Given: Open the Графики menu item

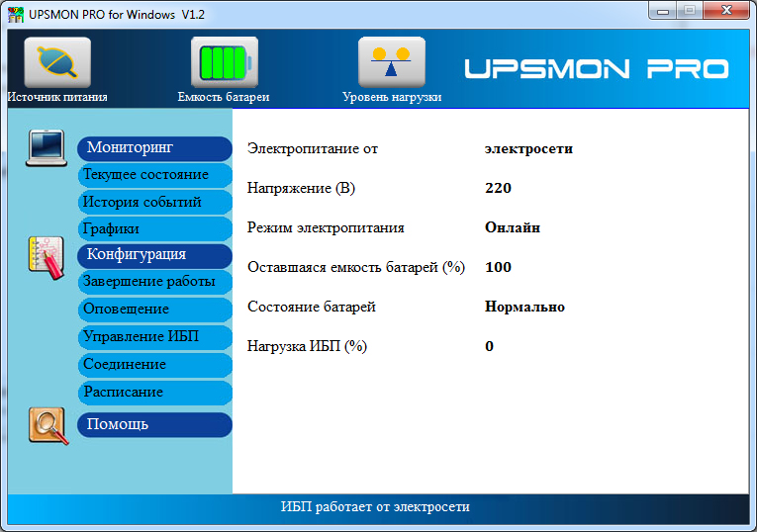Looking at the screenshot, I should click(154, 229).
